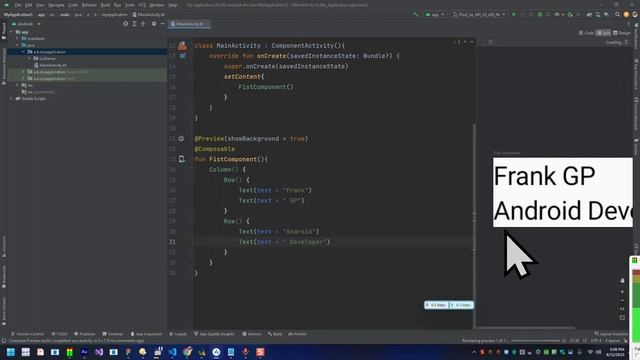This screenshot has height=360, width=640.
Task: Open Visual Studio from taskbar
Action: click(x=99, y=352)
